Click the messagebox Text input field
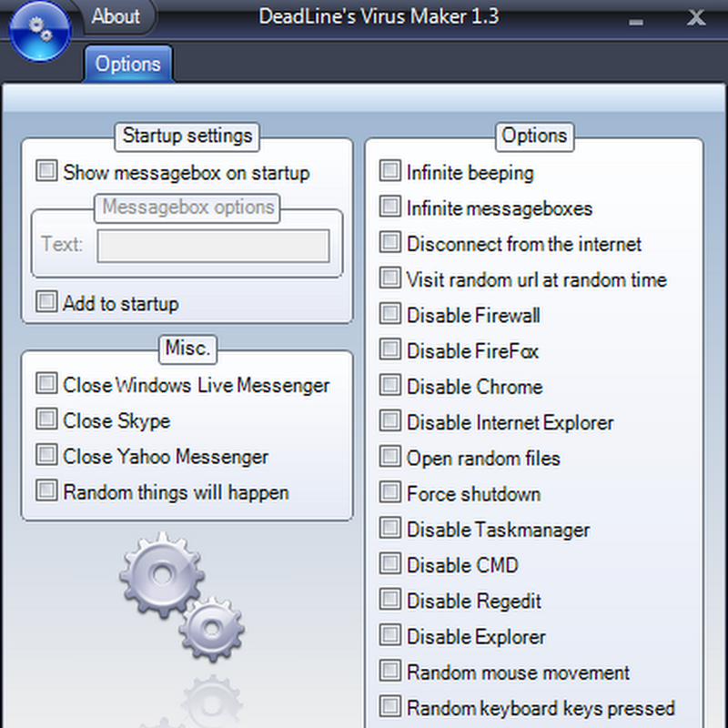Screen dimensions: 728x728 click(x=214, y=246)
